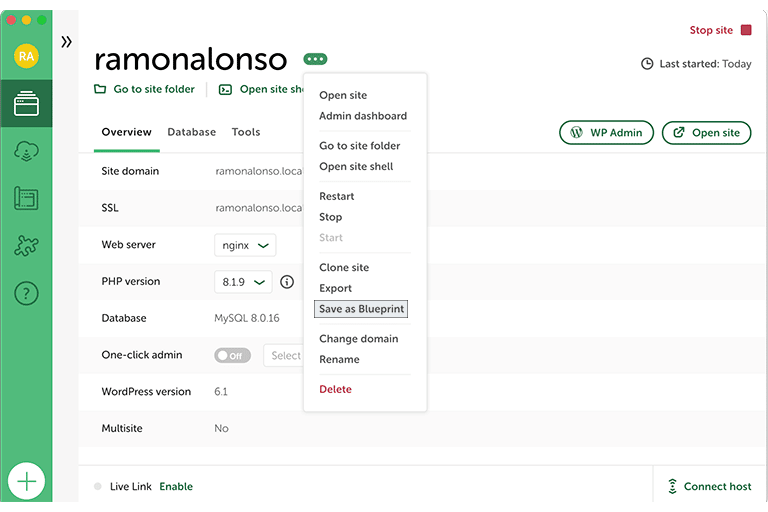Open the Blueprints icon in sidebar

[26, 198]
